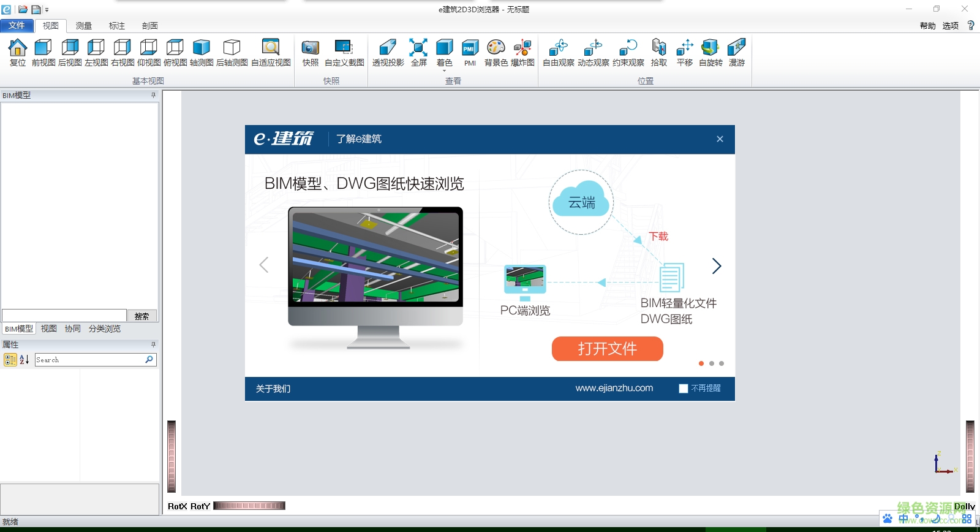
Task: Select 右视图 right view cube
Action: 123,53
